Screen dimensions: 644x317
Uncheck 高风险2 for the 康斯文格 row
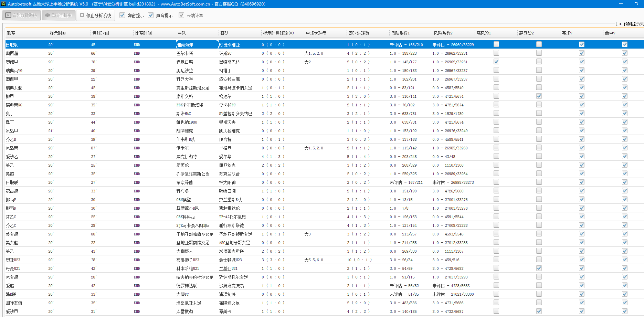(539, 96)
